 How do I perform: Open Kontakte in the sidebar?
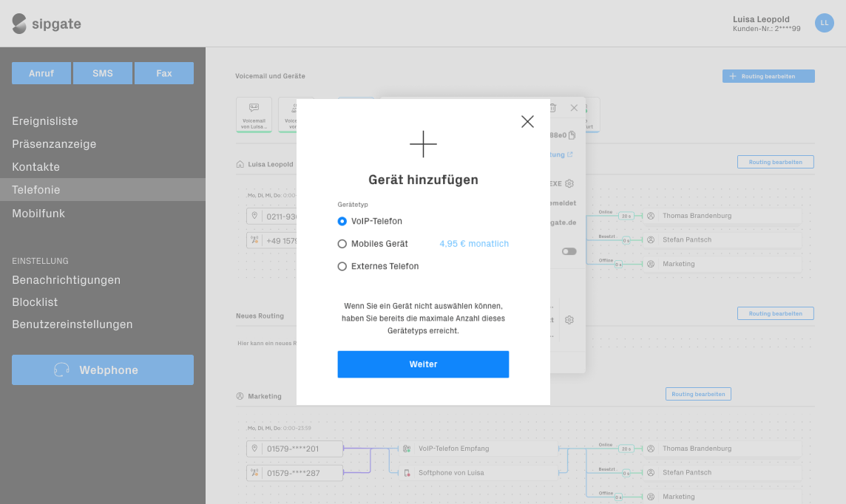pos(35,167)
